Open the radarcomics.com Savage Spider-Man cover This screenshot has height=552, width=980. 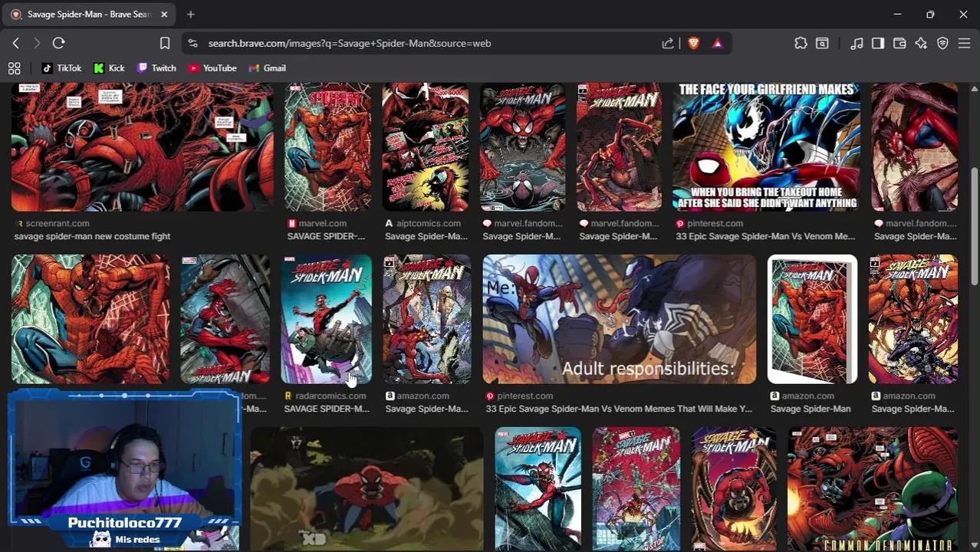click(326, 319)
